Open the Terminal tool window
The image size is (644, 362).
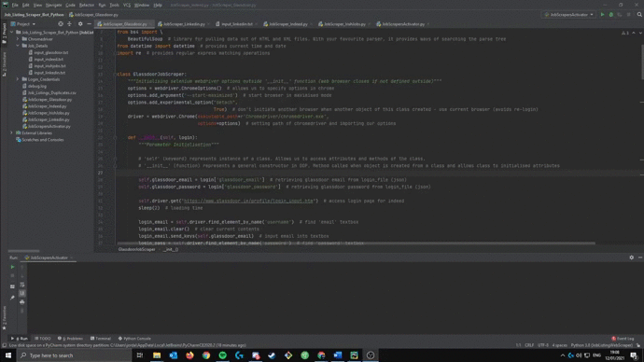(101, 339)
